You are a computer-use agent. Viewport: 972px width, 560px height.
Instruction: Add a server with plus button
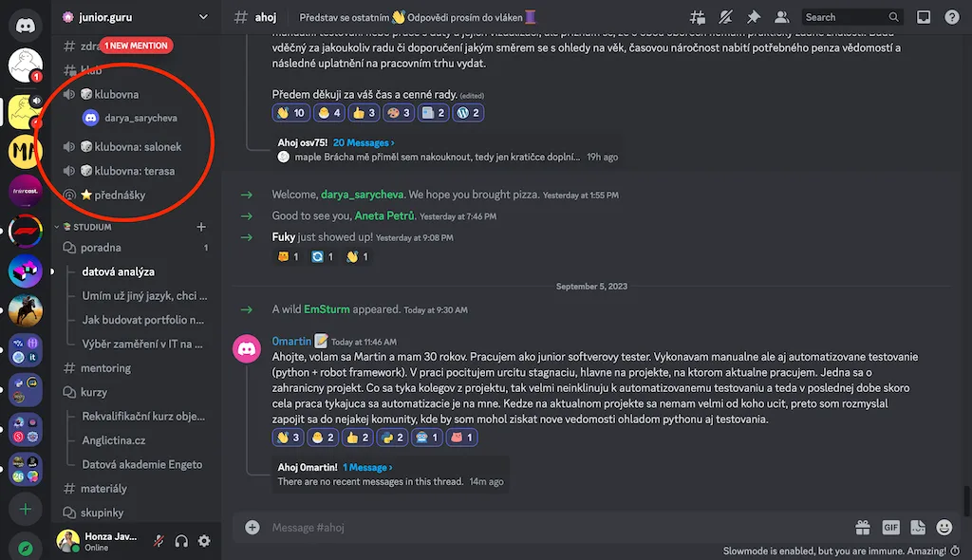click(26, 510)
